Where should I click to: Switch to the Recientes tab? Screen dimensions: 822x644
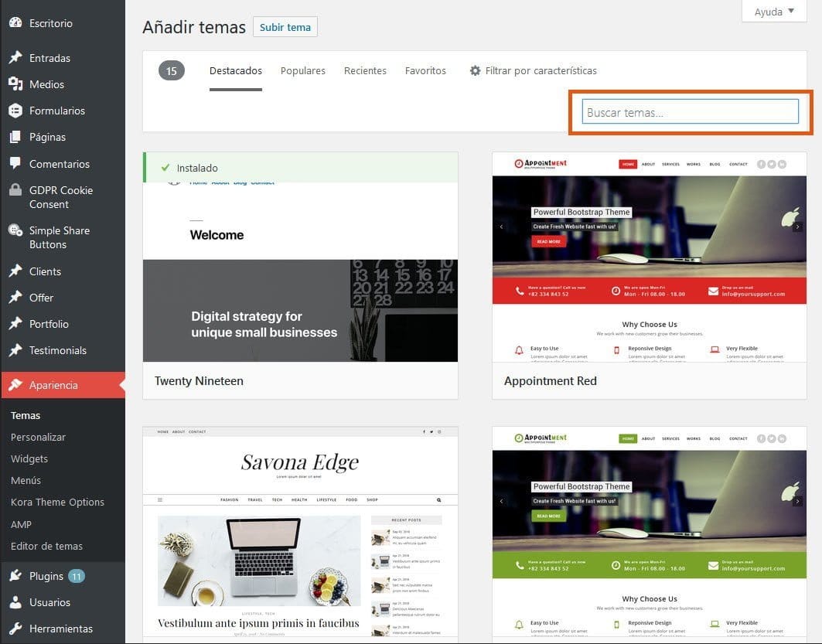pos(365,70)
